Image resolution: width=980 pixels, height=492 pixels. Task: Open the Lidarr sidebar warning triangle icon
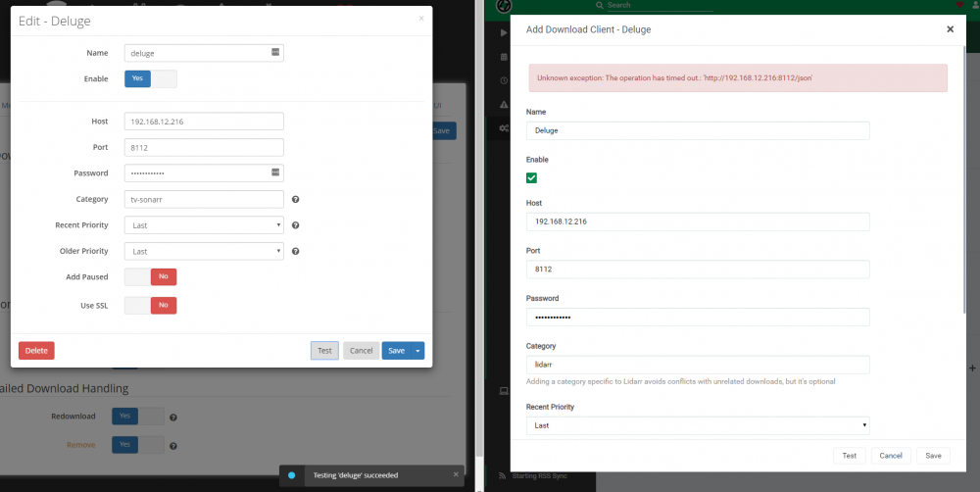(x=504, y=105)
